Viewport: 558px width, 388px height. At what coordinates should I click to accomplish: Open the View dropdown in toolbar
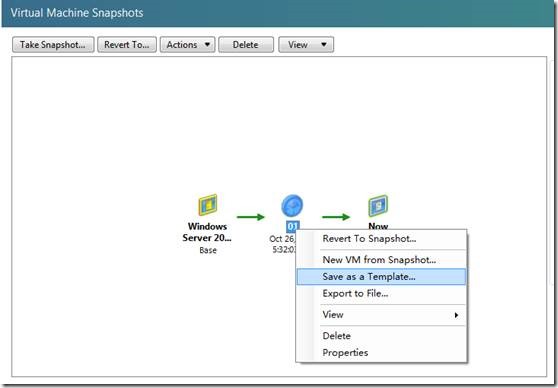(x=306, y=44)
